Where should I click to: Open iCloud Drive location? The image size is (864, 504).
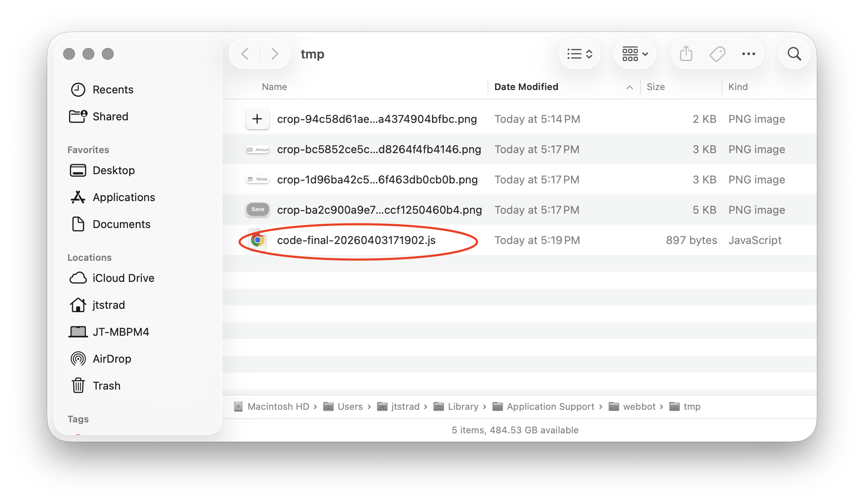[123, 278]
